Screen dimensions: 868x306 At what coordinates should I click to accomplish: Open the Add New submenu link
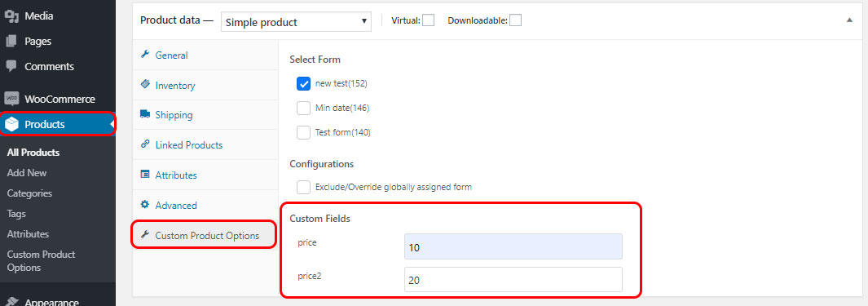click(27, 173)
